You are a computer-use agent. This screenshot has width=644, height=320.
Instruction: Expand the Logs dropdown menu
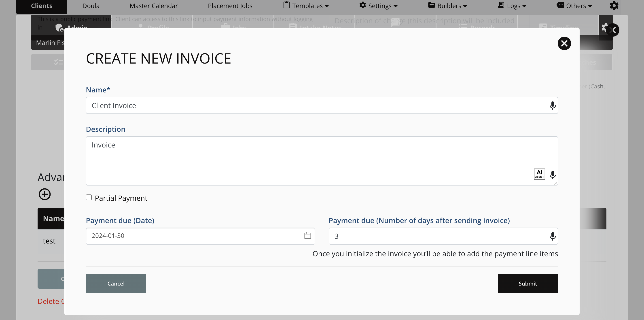512,6
